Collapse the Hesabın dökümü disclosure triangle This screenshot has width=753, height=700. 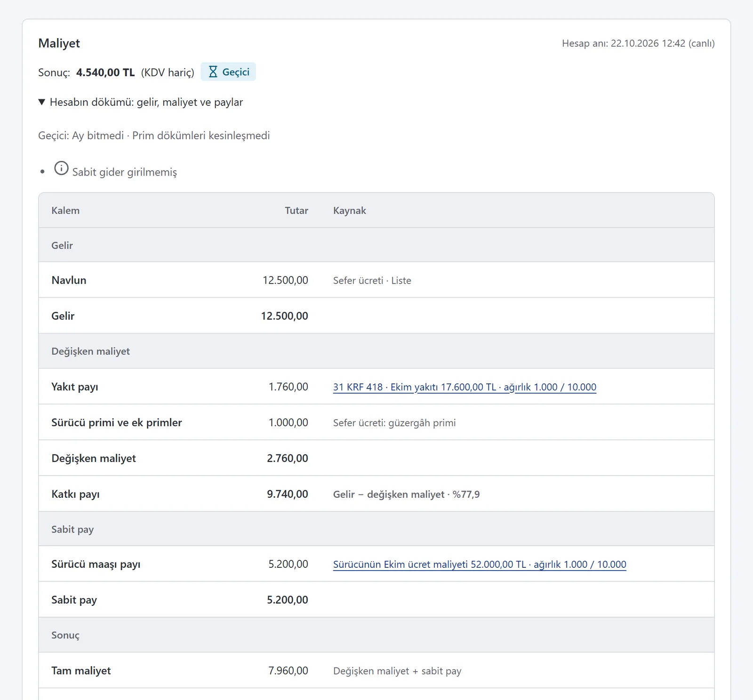[42, 102]
